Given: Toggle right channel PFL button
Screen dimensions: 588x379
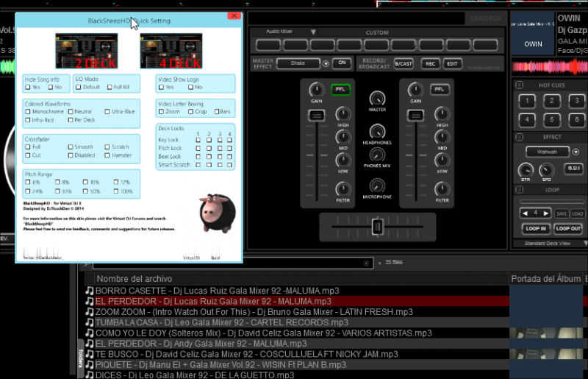Looking at the screenshot, I should pyautogui.click(x=440, y=89).
